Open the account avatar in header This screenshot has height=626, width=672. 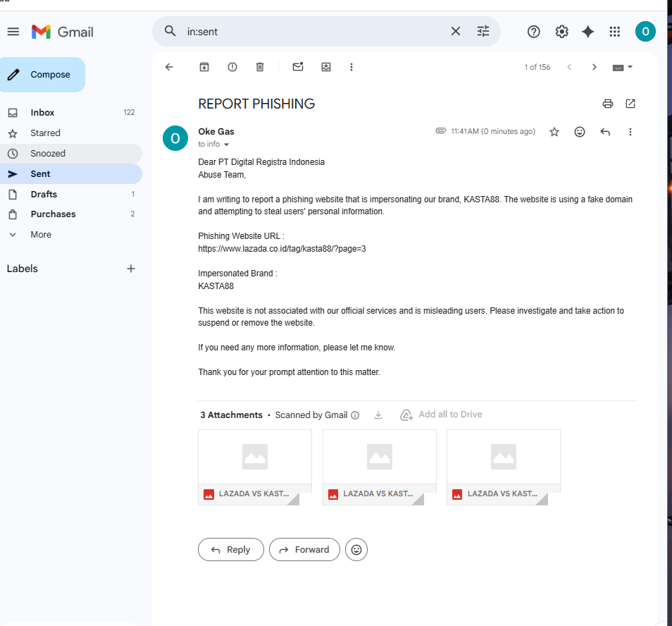pos(645,32)
